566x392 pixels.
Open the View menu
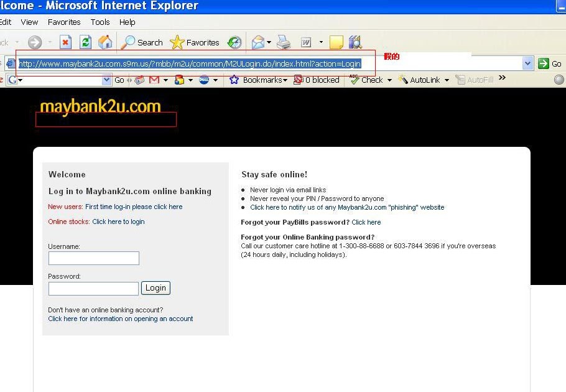tap(29, 22)
